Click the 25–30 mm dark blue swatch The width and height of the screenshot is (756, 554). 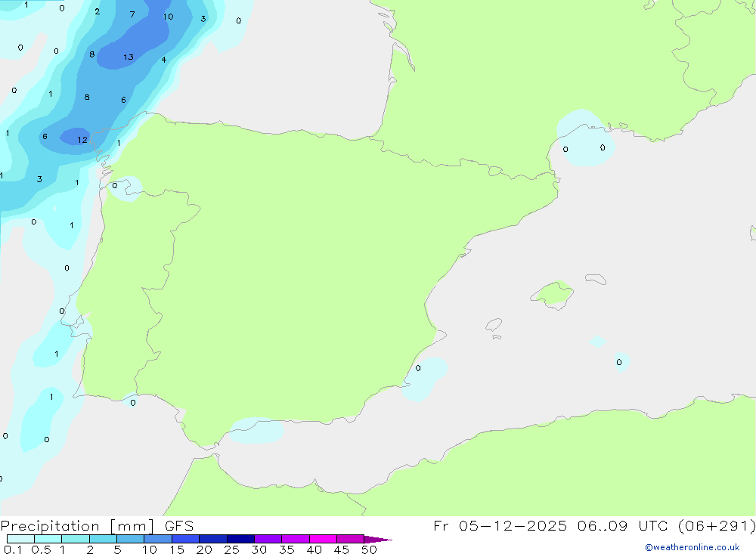[x=240, y=539]
